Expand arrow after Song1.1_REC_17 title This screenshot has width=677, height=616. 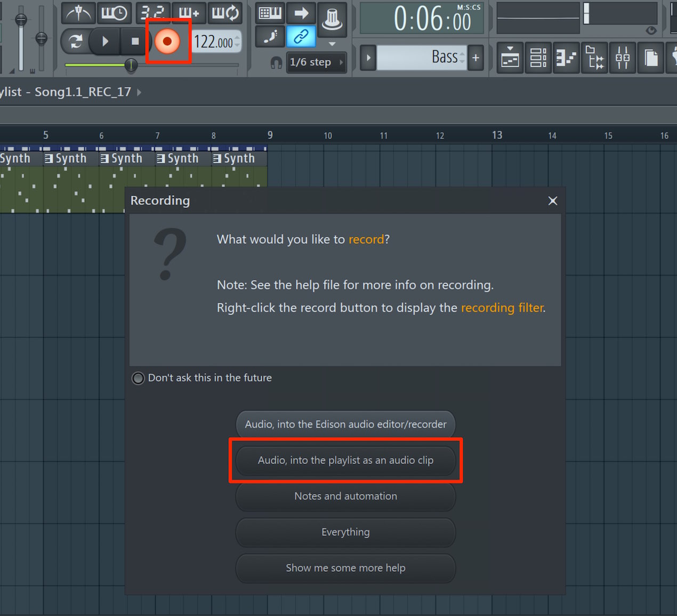coord(139,92)
